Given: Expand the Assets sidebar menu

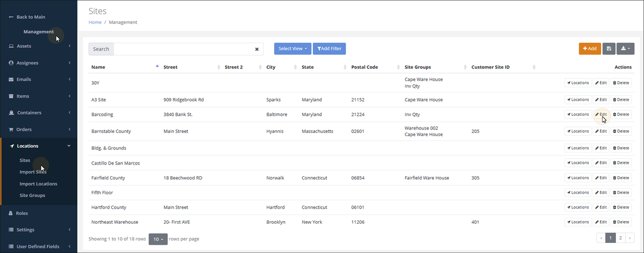Looking at the screenshot, I should 39,46.
